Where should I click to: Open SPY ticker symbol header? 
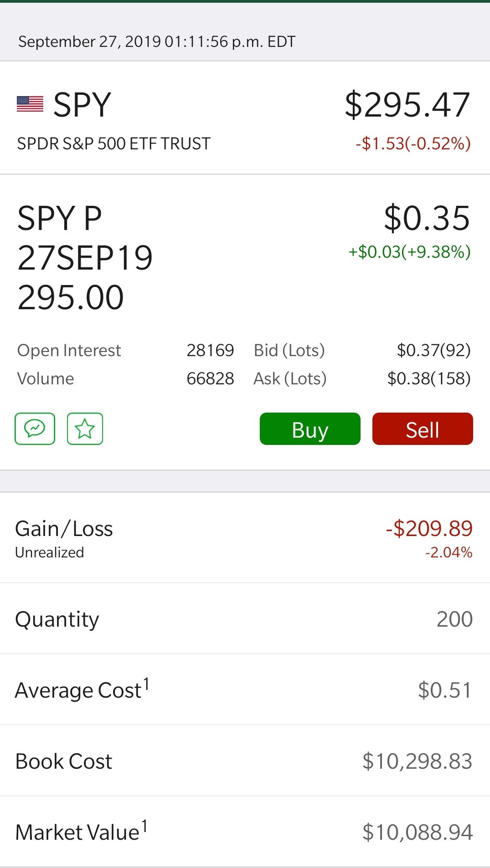coord(82,105)
